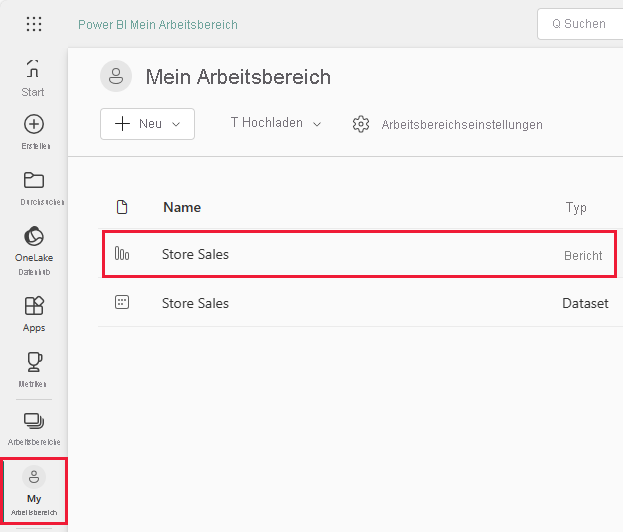Open Arbeitsbereiche in the sidebar
The image size is (623, 532).
[34, 429]
